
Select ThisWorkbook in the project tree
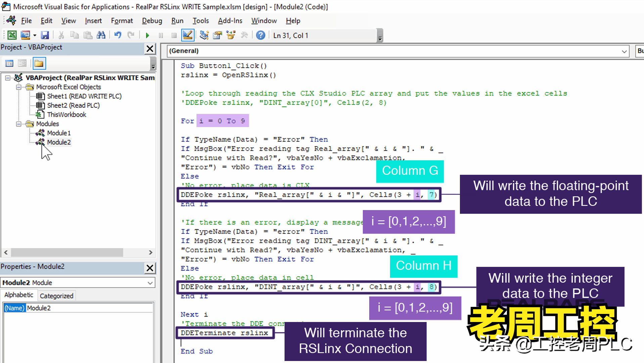[x=67, y=115]
